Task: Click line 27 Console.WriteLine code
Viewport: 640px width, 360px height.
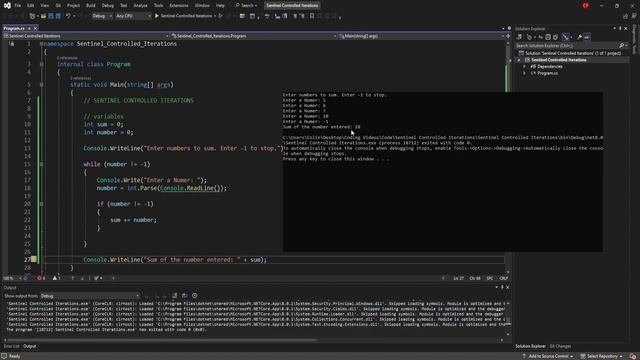Action: (x=175, y=260)
